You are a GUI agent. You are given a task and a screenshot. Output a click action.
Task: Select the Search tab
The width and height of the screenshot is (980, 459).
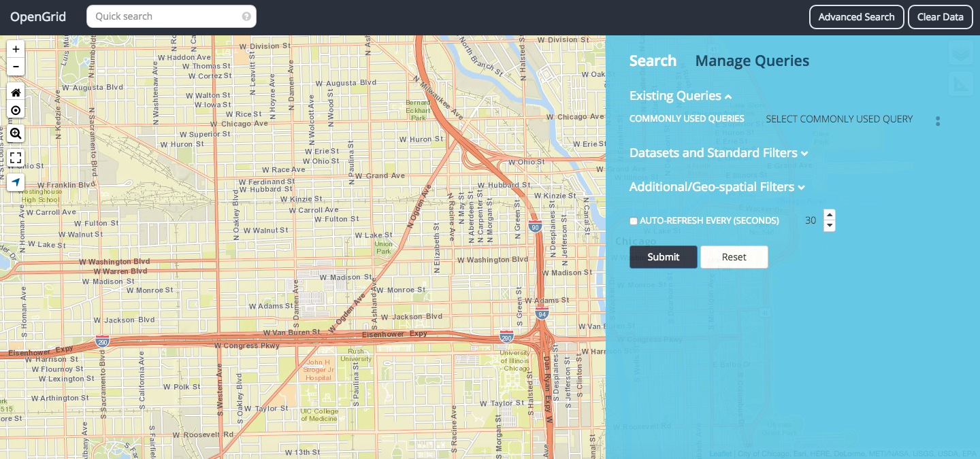[x=653, y=61]
